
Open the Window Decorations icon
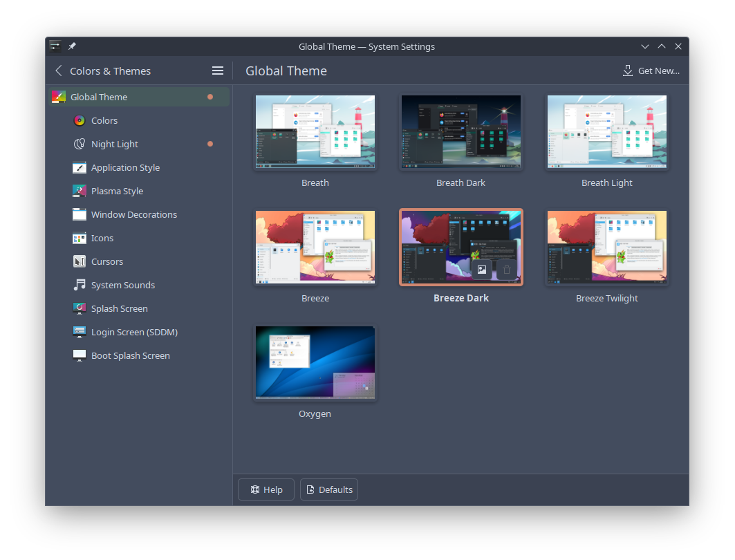coord(80,214)
